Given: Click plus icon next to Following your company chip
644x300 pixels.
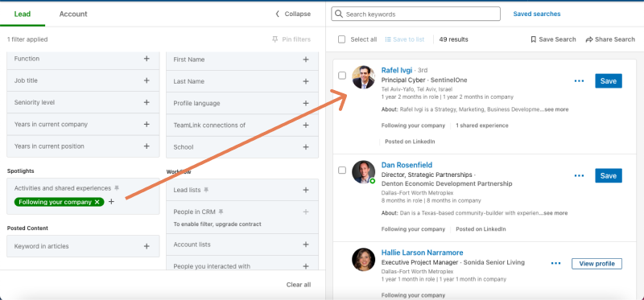Looking at the screenshot, I should point(111,202).
